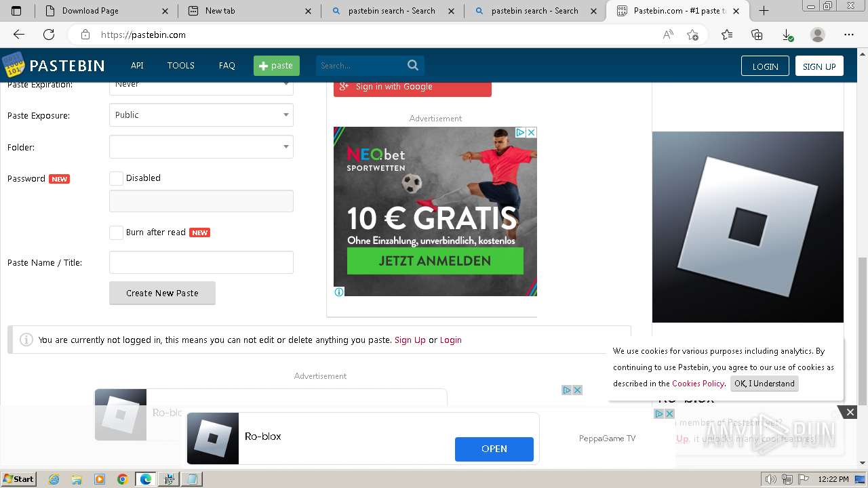
Task: Click the ad info icon below NEObet banner
Action: (339, 292)
